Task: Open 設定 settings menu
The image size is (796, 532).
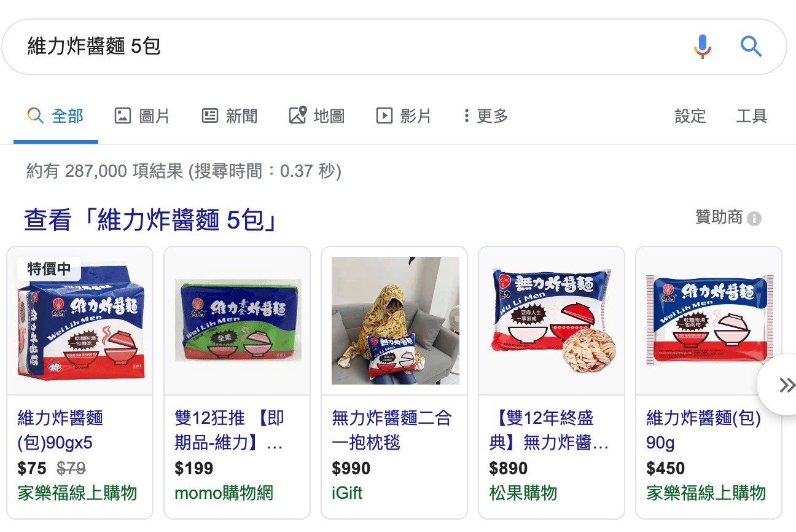Action: tap(690, 116)
